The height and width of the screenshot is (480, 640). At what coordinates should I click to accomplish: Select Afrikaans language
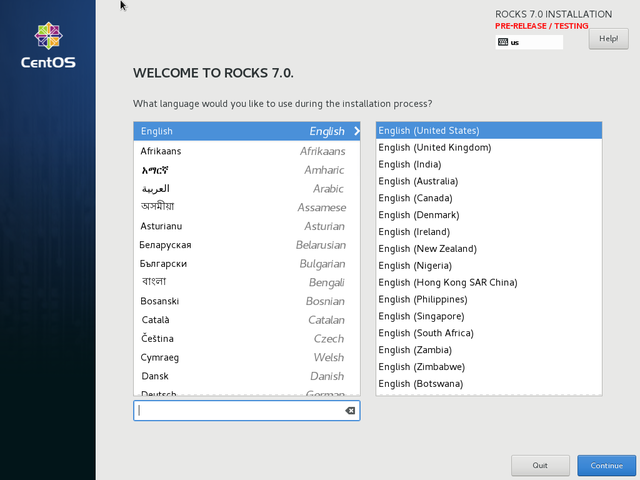point(247,151)
